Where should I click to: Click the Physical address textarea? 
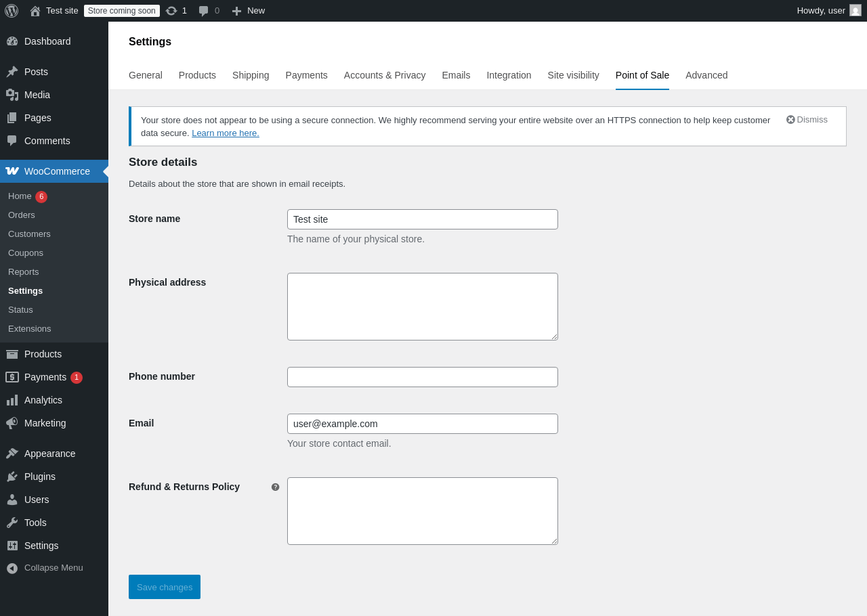click(423, 307)
